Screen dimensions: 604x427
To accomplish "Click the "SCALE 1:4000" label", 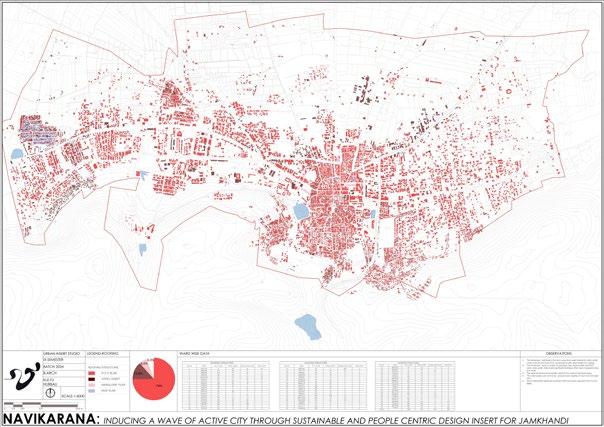I will coord(72,395).
